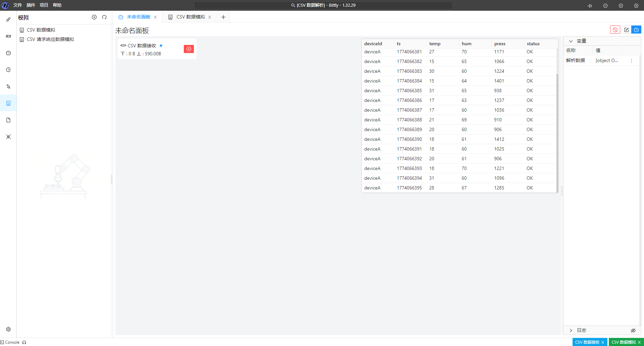Expand the 日志 section
Viewport: 644px width, 346px height.
click(571, 331)
